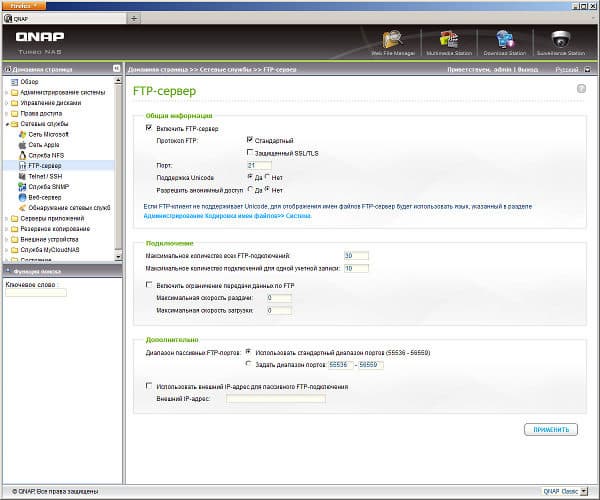Click max connections per account field

point(356,269)
